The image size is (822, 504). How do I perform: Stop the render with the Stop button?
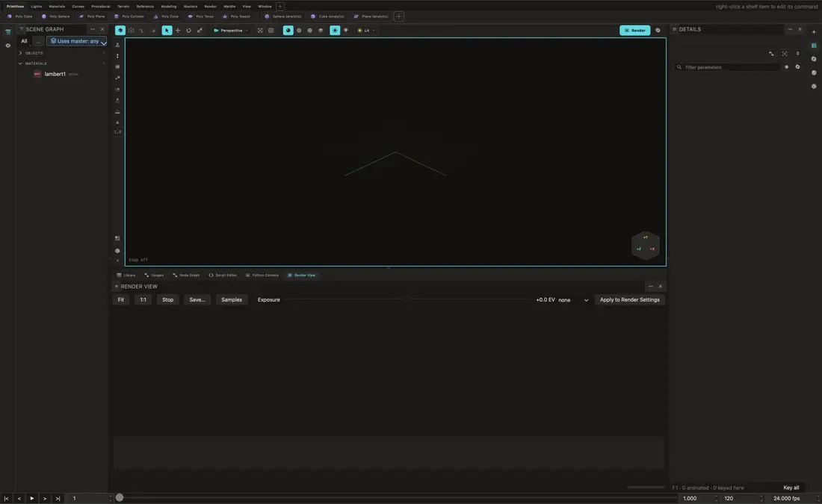167,299
